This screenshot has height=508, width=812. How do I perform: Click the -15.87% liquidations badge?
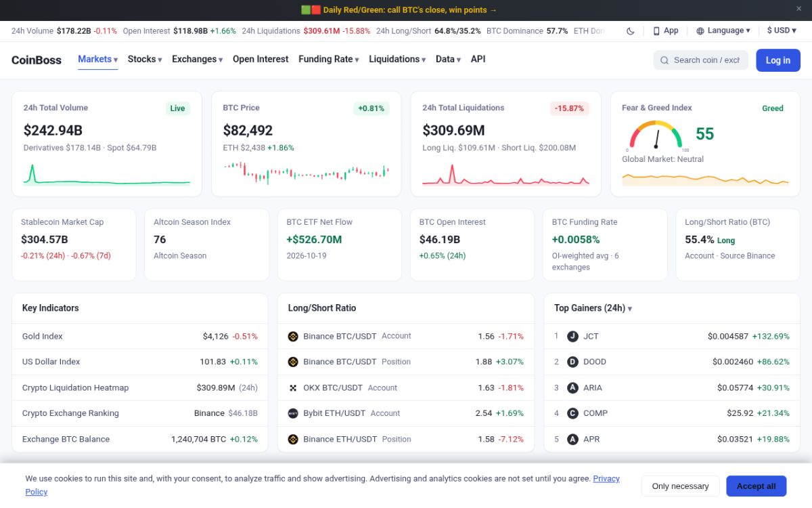tap(569, 108)
